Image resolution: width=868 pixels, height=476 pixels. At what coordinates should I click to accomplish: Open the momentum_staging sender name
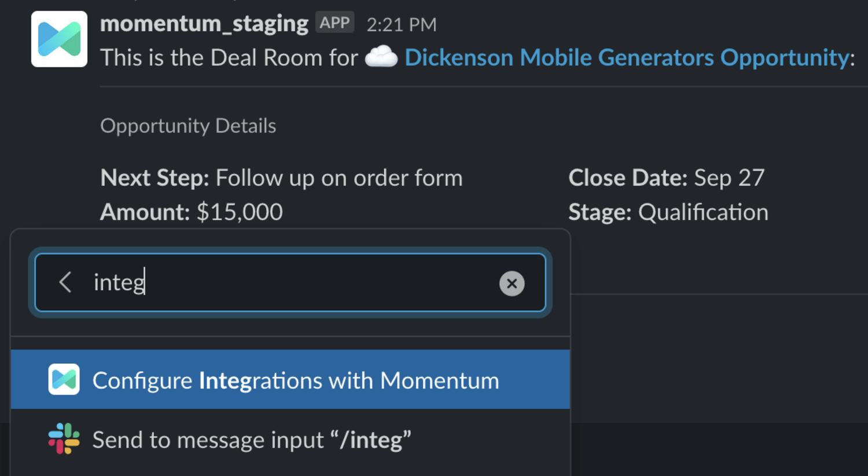(204, 24)
